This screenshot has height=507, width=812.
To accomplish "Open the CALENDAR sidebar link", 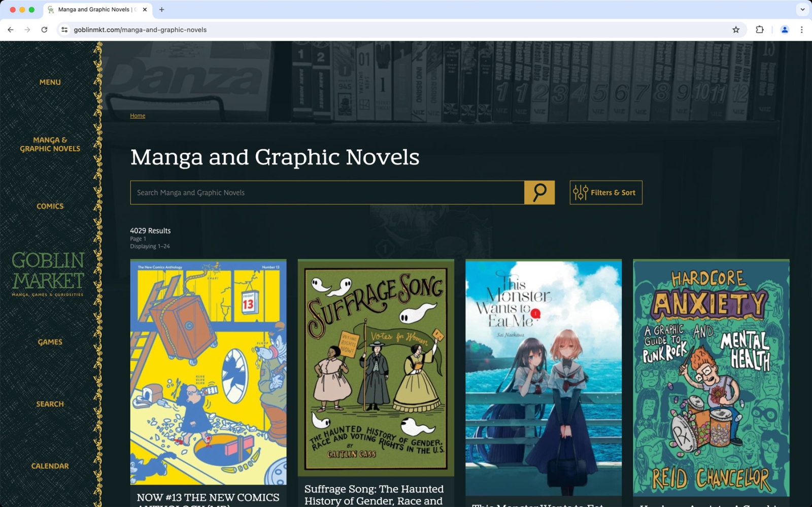I will click(x=50, y=466).
